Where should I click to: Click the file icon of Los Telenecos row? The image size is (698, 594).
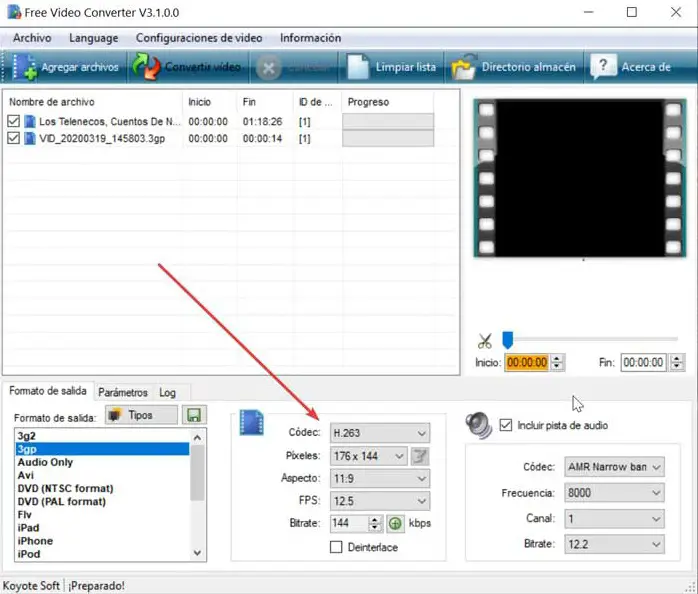[30, 121]
